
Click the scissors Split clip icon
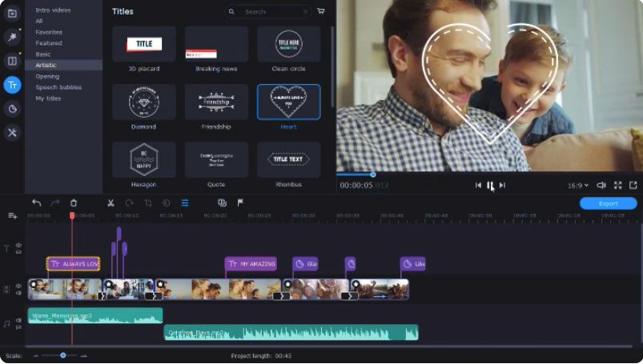coord(111,203)
